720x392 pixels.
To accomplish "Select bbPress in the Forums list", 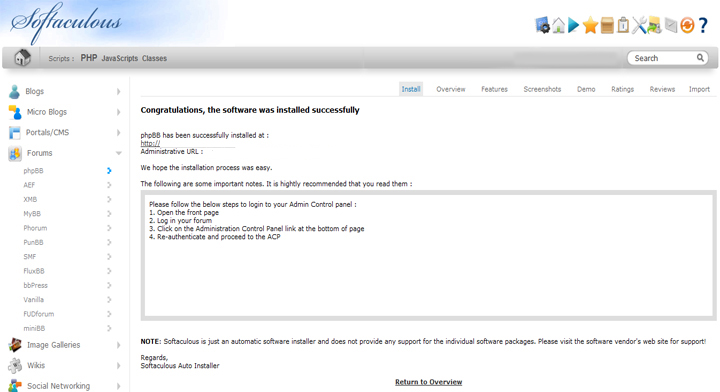I will pyautogui.click(x=35, y=286).
